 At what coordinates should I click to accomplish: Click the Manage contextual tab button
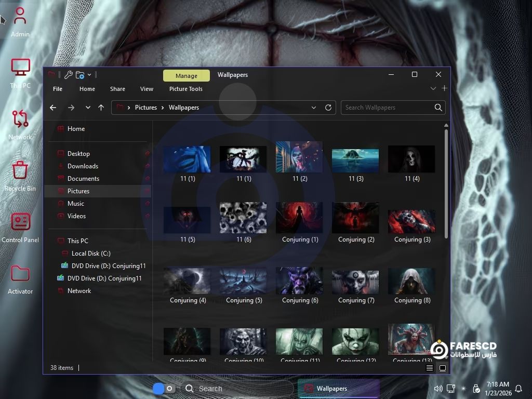pyautogui.click(x=186, y=76)
